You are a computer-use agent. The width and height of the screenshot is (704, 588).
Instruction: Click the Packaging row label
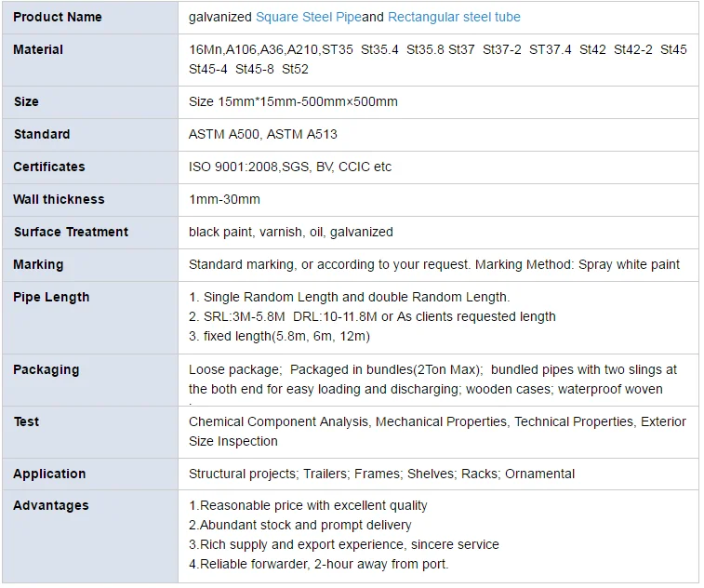pos(46,369)
